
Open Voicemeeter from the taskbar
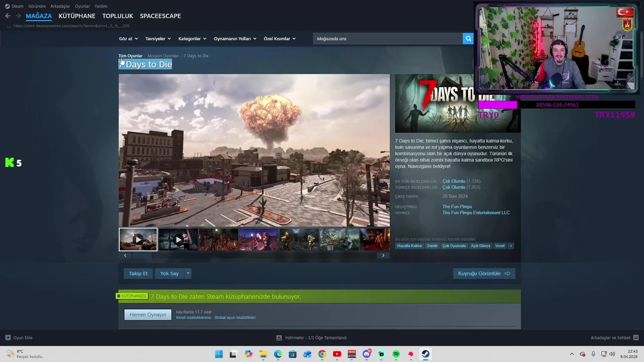coord(352,354)
